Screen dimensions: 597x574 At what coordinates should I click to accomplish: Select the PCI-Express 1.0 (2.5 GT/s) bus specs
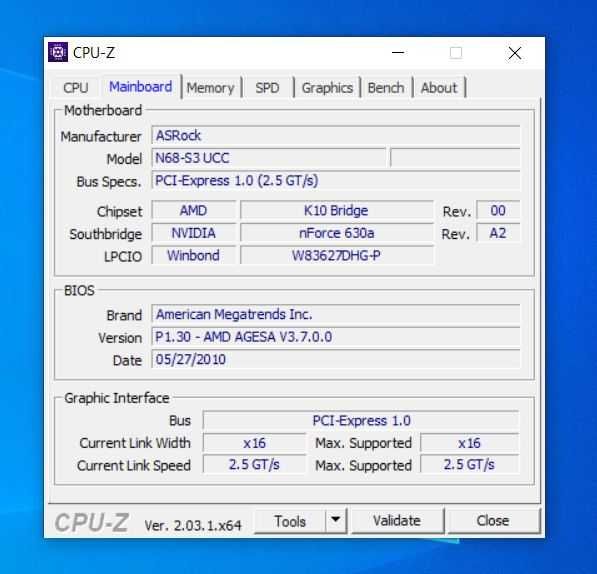(x=336, y=180)
